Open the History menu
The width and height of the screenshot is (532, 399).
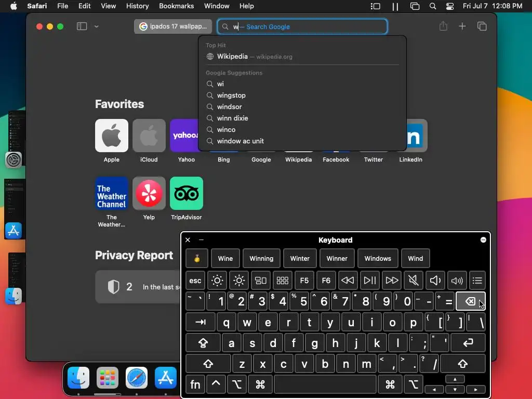click(x=137, y=6)
